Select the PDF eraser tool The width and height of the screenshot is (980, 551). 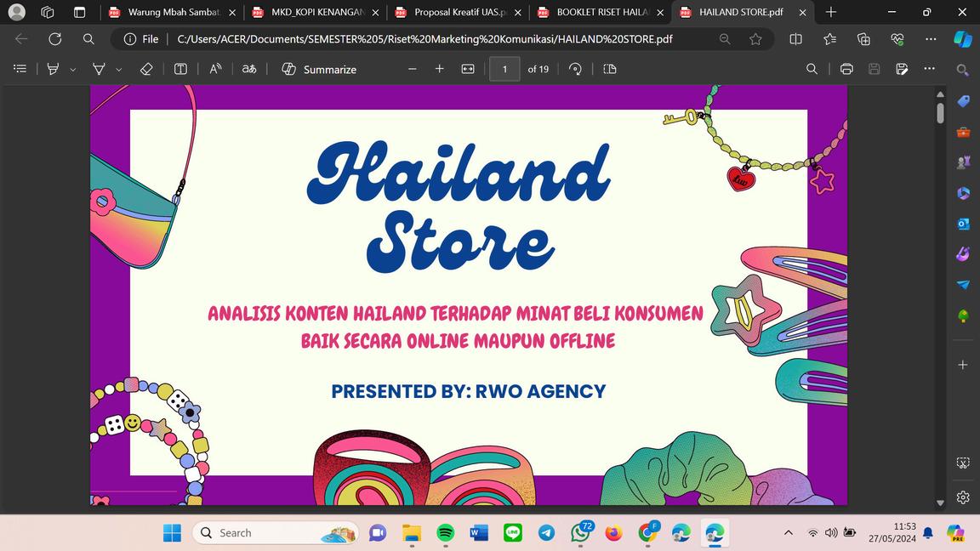pos(146,69)
